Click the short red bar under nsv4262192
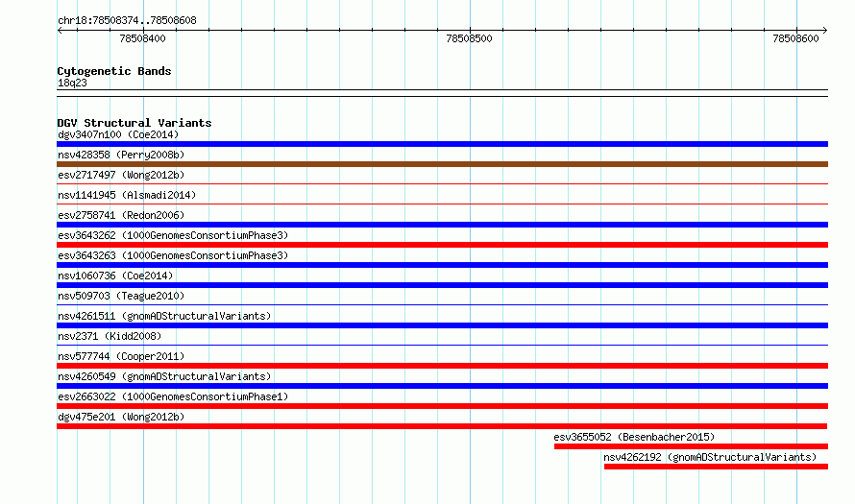 pos(716,467)
